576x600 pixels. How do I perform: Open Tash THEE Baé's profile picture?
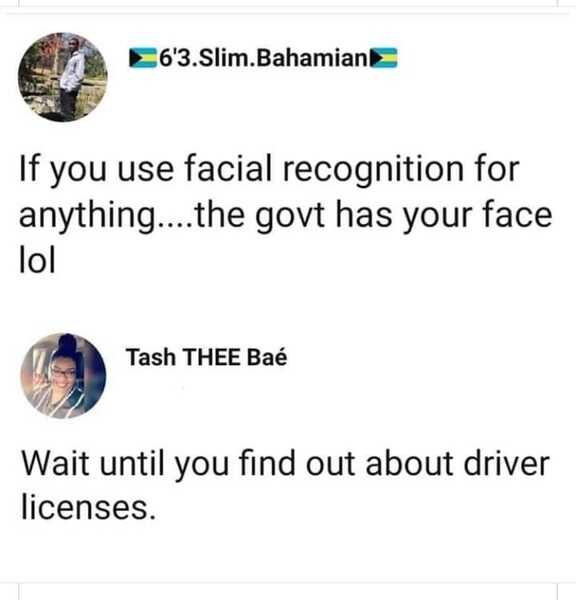tap(63, 376)
